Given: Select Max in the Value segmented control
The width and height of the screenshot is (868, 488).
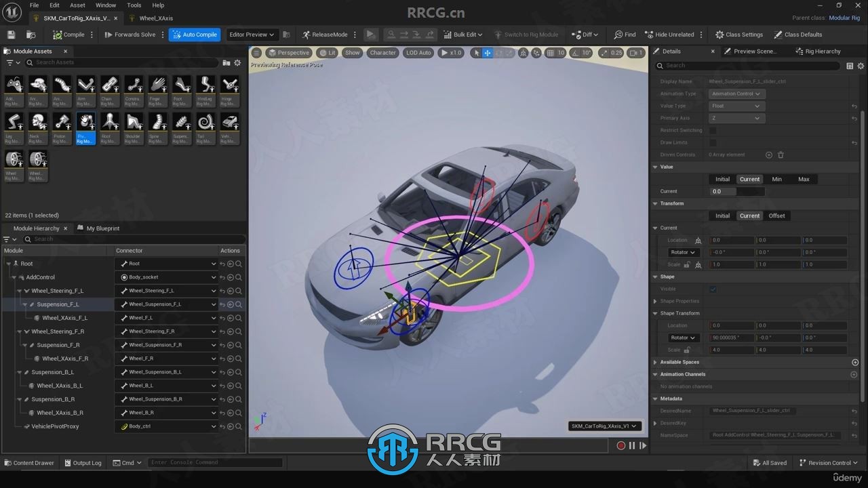Looking at the screenshot, I should click(x=804, y=179).
